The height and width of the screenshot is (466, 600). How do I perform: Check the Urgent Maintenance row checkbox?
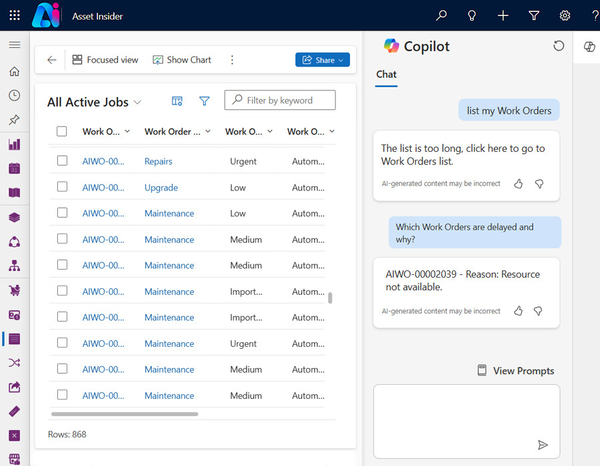pos(62,343)
